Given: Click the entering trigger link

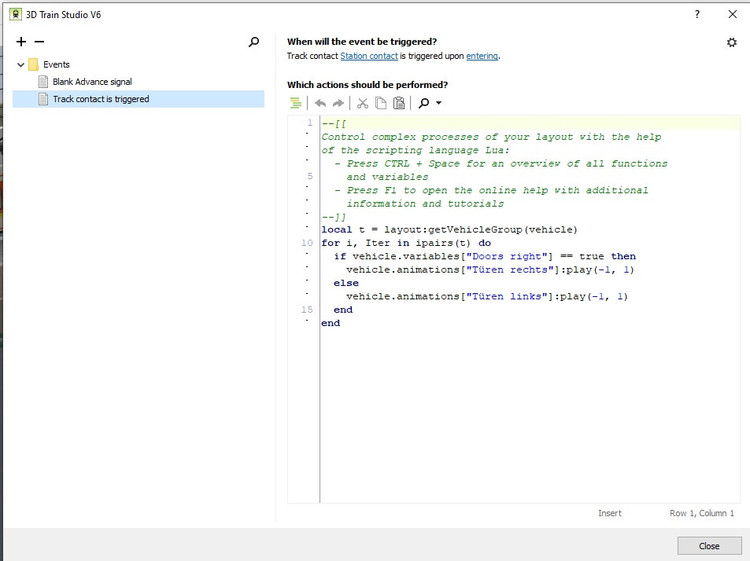Looking at the screenshot, I should pos(482,56).
